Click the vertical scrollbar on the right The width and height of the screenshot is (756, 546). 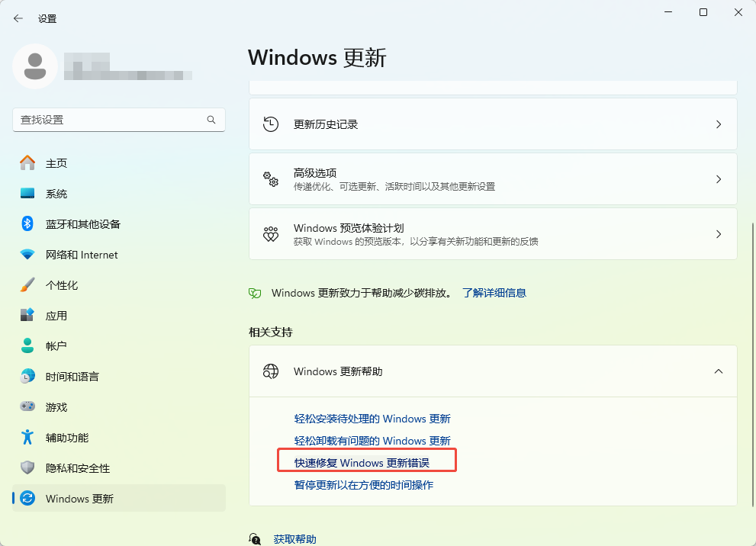pos(753,365)
